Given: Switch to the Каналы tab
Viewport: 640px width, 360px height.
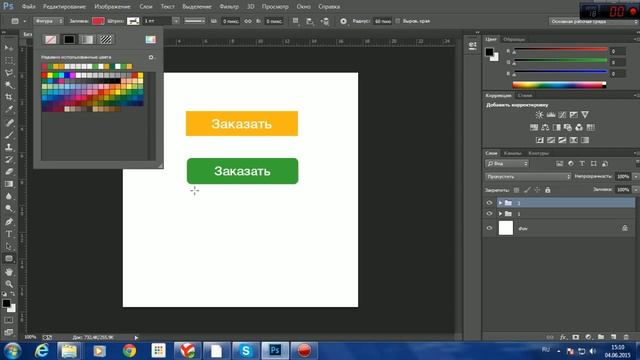Looking at the screenshot, I should [x=513, y=153].
